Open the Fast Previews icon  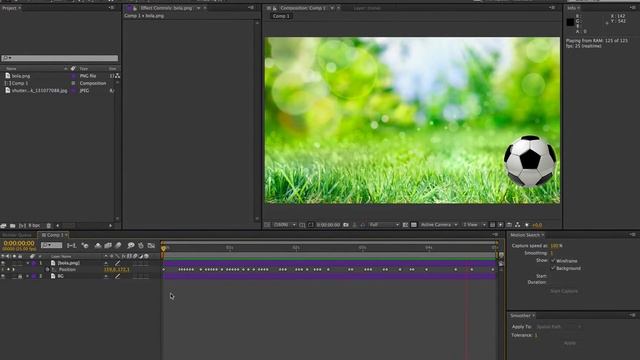pos(500,225)
